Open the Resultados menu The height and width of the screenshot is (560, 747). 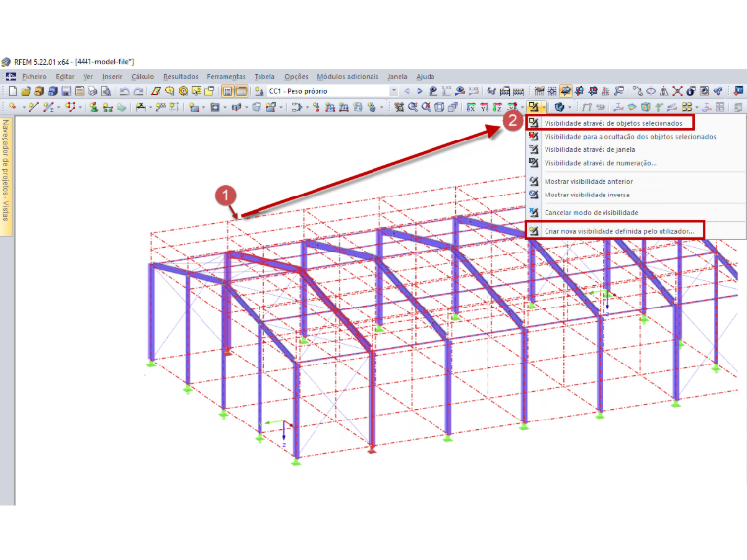[181, 77]
